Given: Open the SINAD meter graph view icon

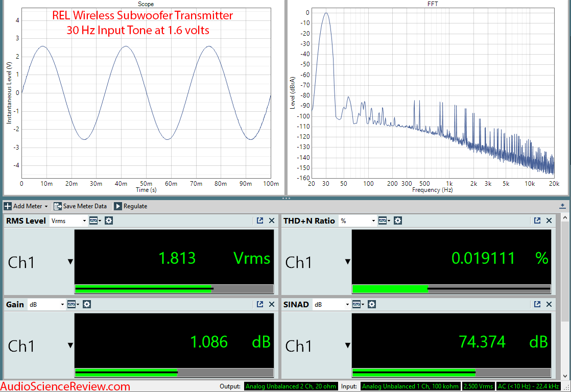Looking at the screenshot, I should 358,304.
